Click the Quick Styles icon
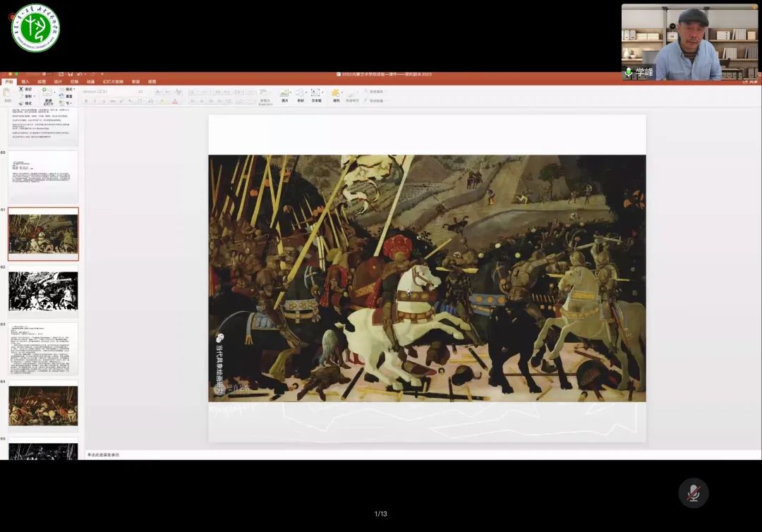Screen dimensions: 762x532 352,95
